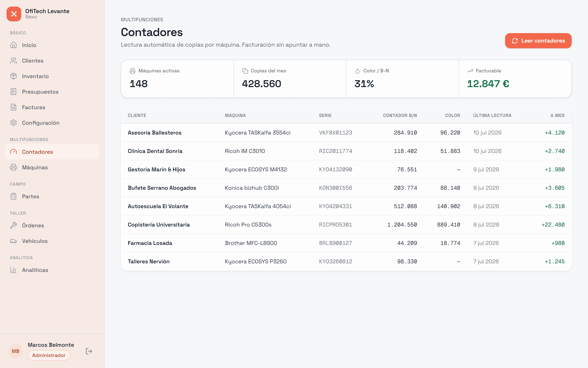The height and width of the screenshot is (368, 588).
Task: Click the OfiTech Levante logo icon
Action: pos(14,14)
